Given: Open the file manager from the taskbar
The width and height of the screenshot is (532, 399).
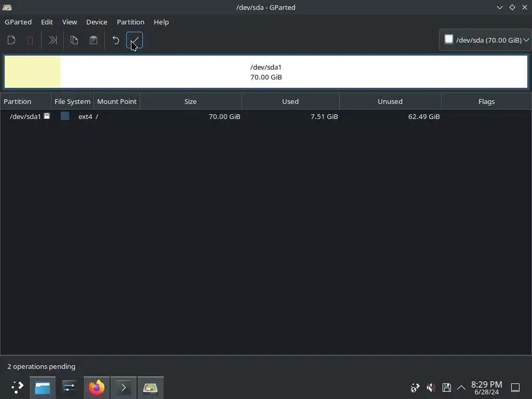Looking at the screenshot, I should point(43,388).
